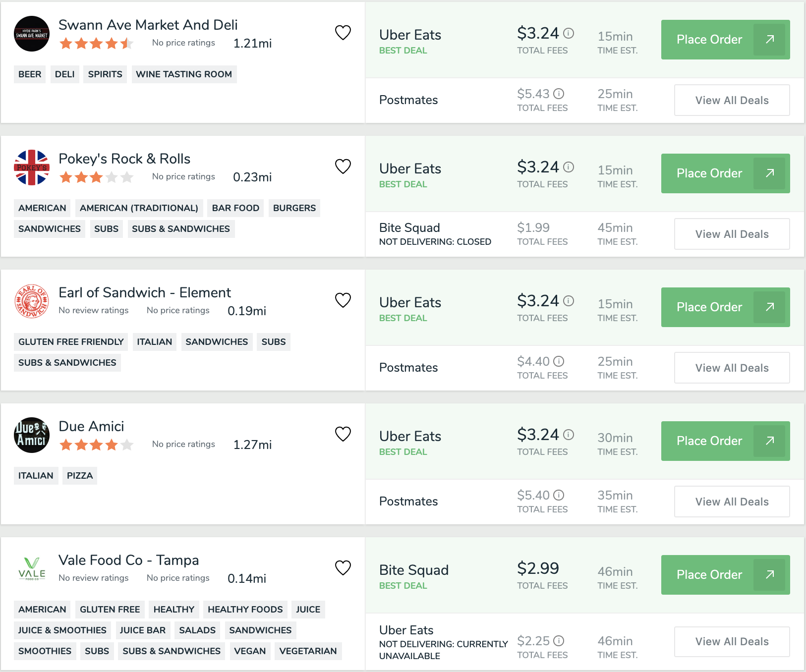
Task: Show fee info for Pokey's Uber Eats $3.24
Action: point(569,167)
